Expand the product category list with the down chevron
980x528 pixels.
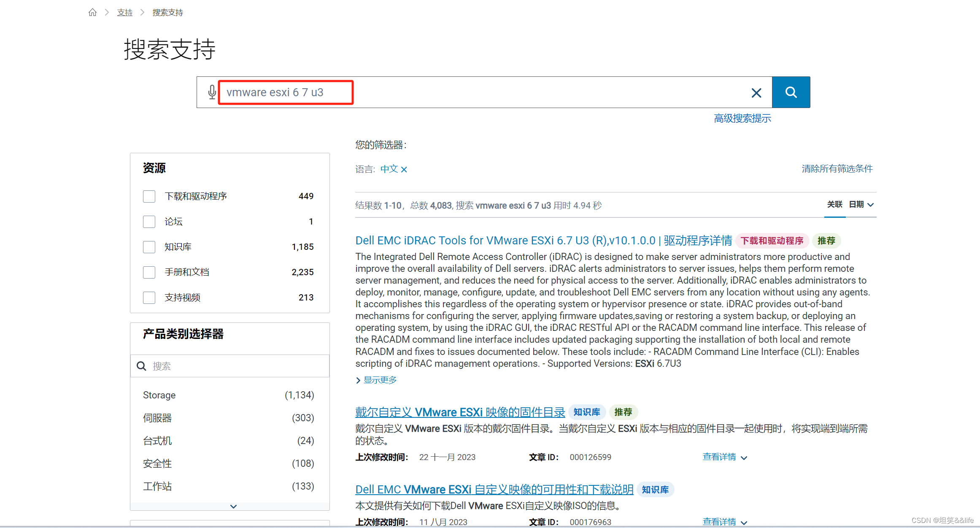pyautogui.click(x=233, y=506)
